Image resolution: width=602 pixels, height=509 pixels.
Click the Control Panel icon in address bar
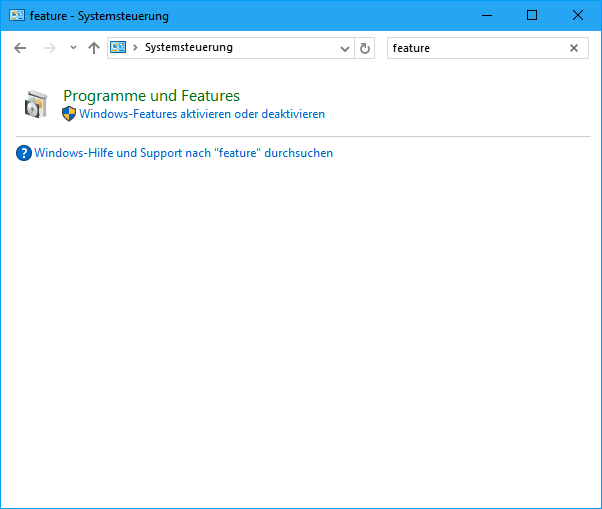coord(118,48)
